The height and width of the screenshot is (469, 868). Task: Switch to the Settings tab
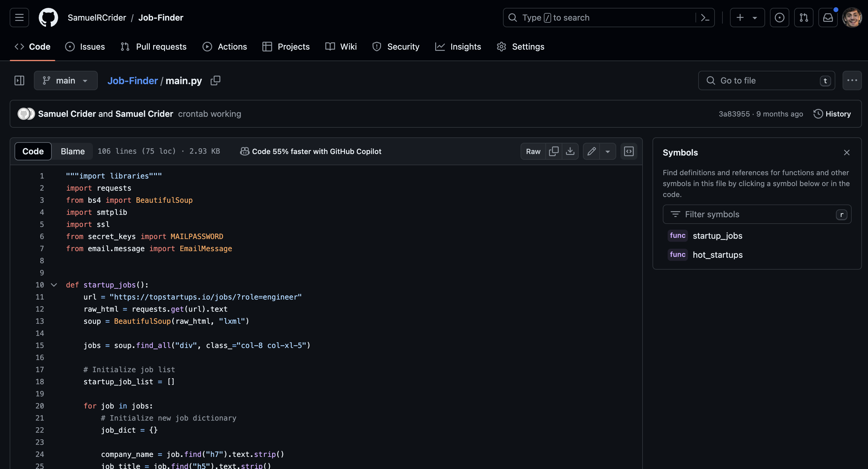pos(521,47)
